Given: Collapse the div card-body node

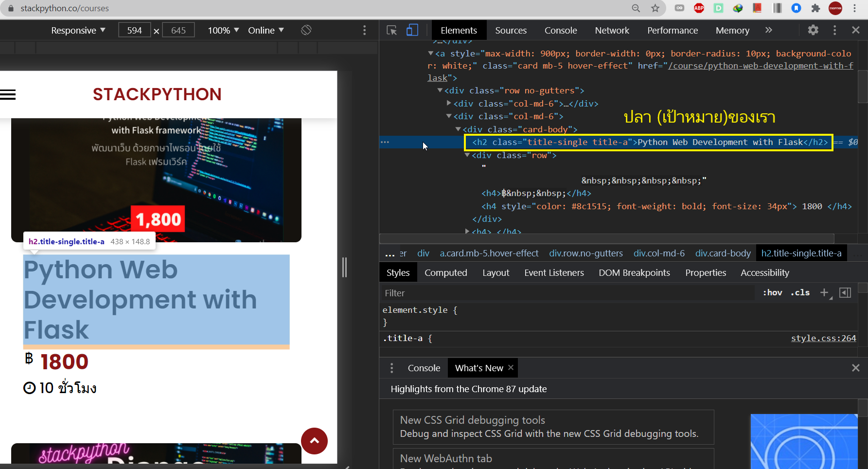Looking at the screenshot, I should (x=458, y=129).
